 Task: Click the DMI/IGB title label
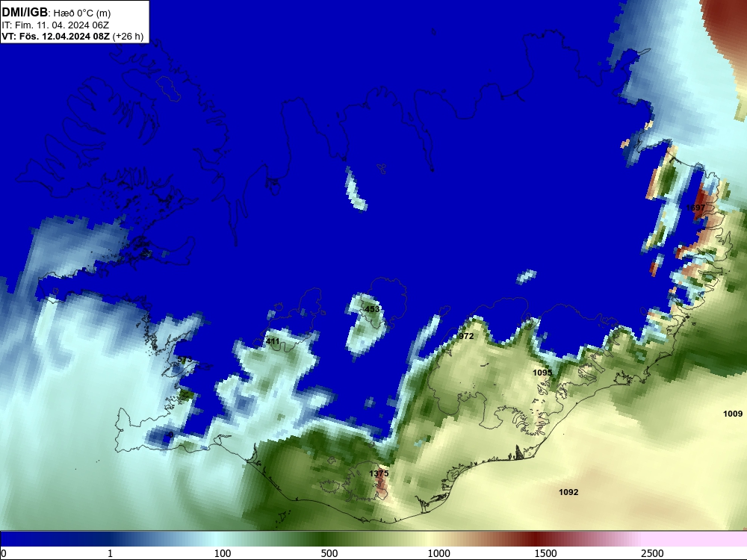point(25,13)
